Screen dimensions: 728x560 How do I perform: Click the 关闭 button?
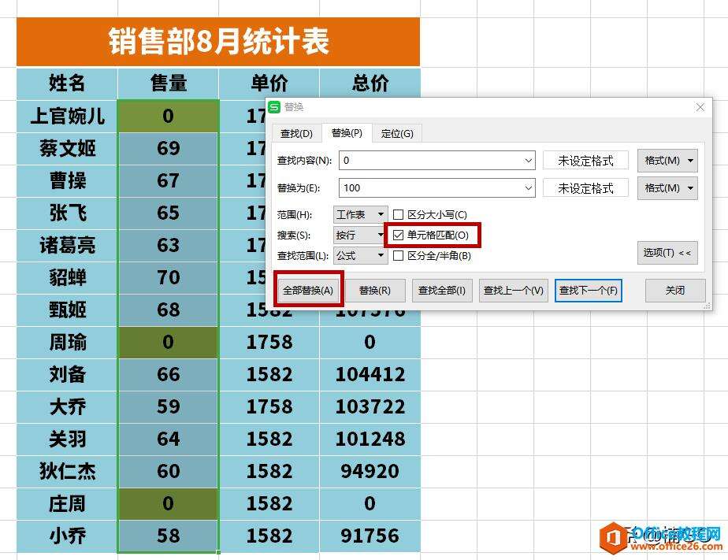coord(675,291)
